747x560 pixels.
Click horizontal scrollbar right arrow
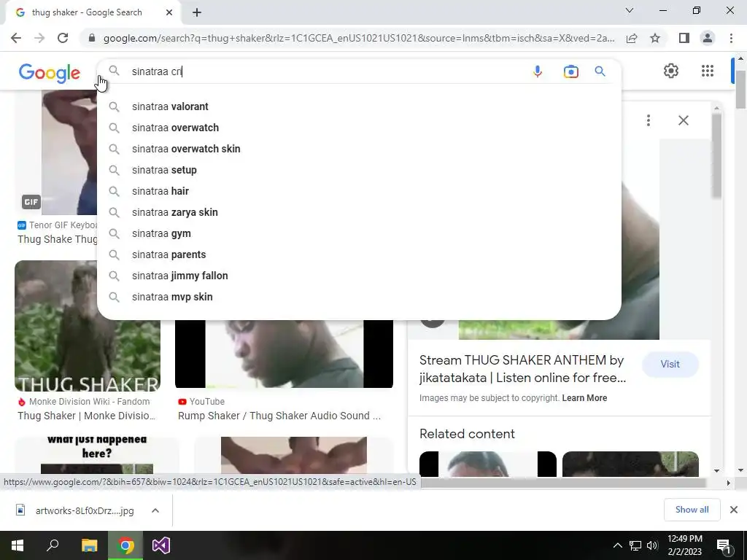click(x=728, y=483)
